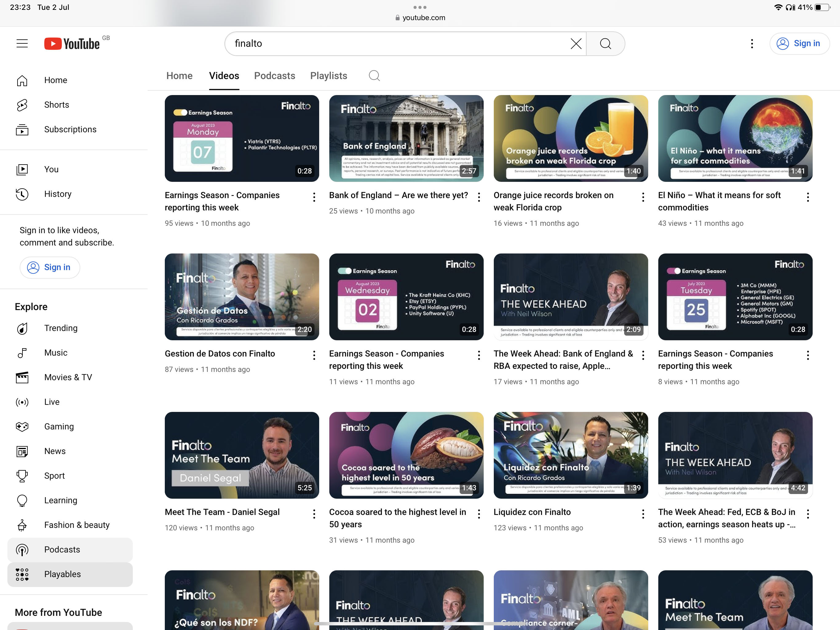840x630 pixels.
Task: Open Meet The Team - Daniel Segal title
Action: (222, 512)
